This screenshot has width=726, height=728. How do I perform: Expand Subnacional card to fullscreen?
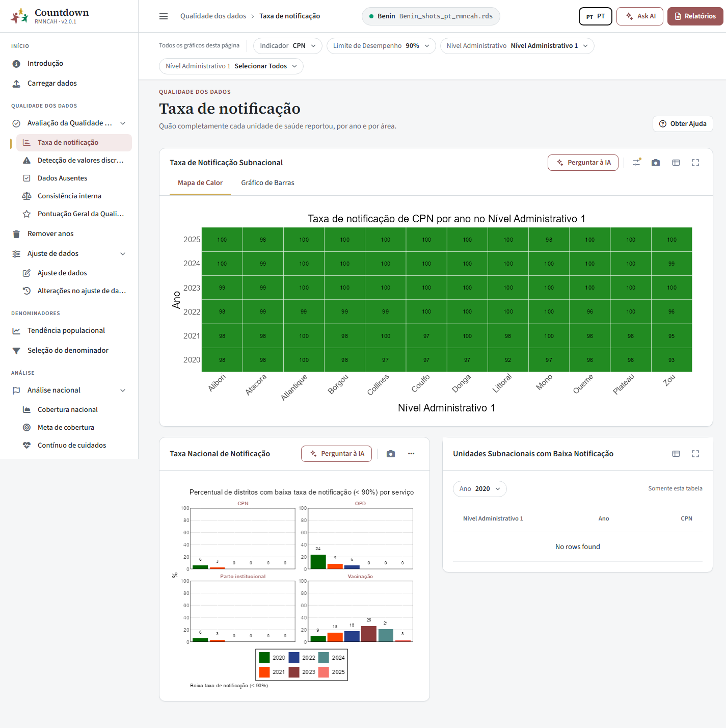point(695,163)
